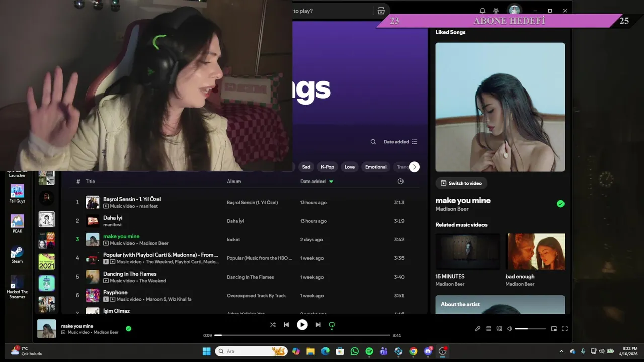Open PEAK desktop shortcut
Image resolution: width=644 pixels, height=362 pixels.
17,224
